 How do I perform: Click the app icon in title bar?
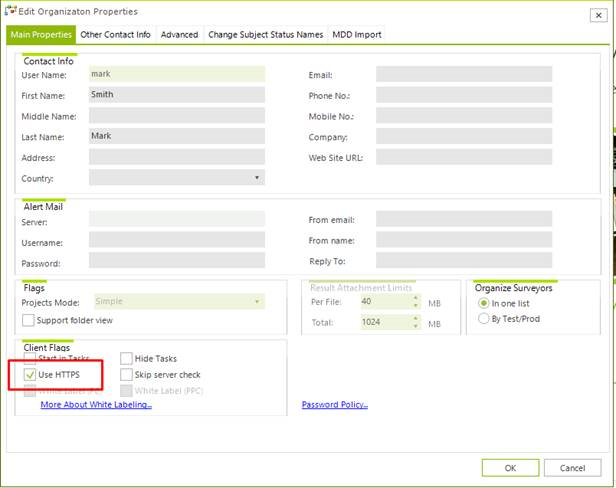click(x=11, y=11)
